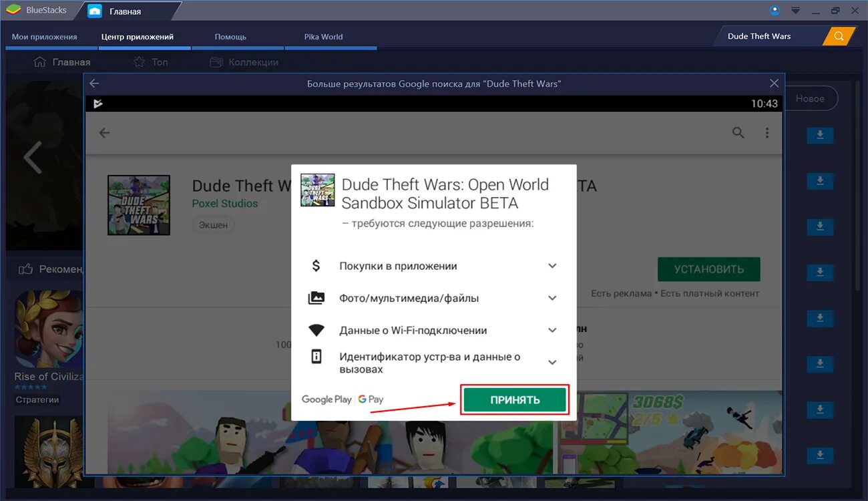
Task: Click the orange search button
Action: coord(839,36)
